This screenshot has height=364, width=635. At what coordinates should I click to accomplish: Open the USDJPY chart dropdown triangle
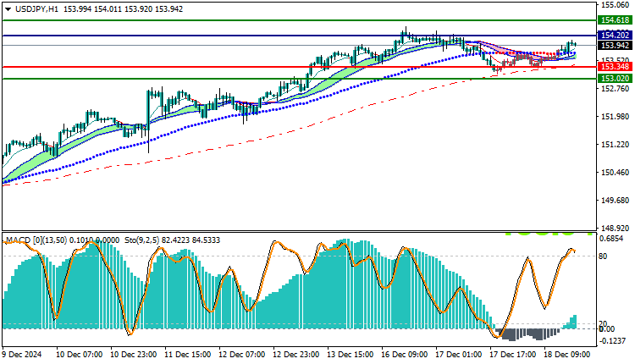(8, 9)
